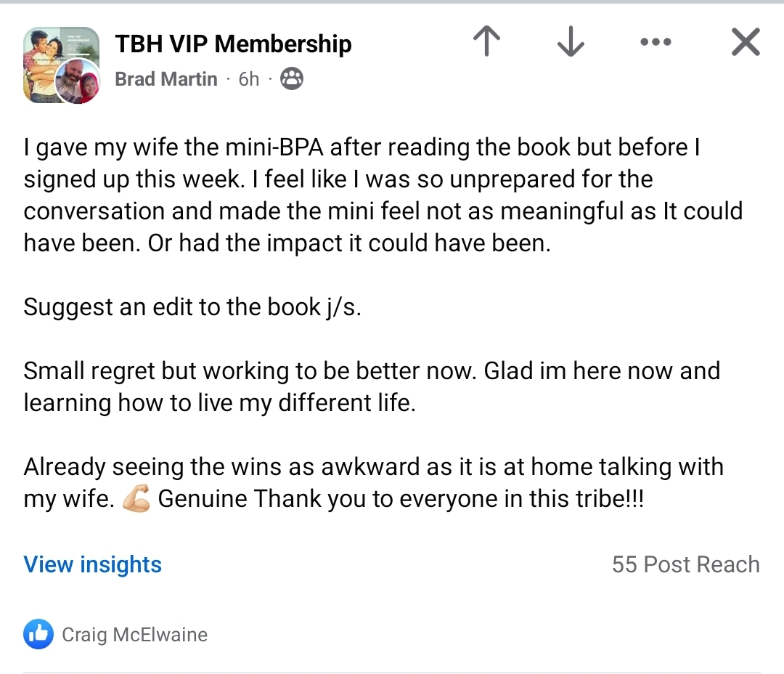Open View insights
This screenshot has width=784, height=674.
pyautogui.click(x=93, y=564)
